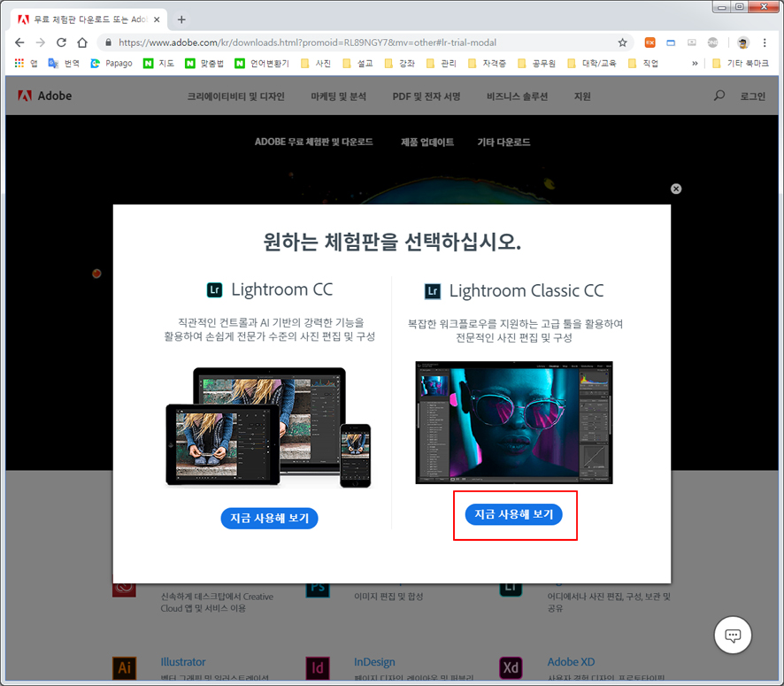The height and width of the screenshot is (686, 784).
Task: Open the 지원 menu
Action: click(x=582, y=96)
